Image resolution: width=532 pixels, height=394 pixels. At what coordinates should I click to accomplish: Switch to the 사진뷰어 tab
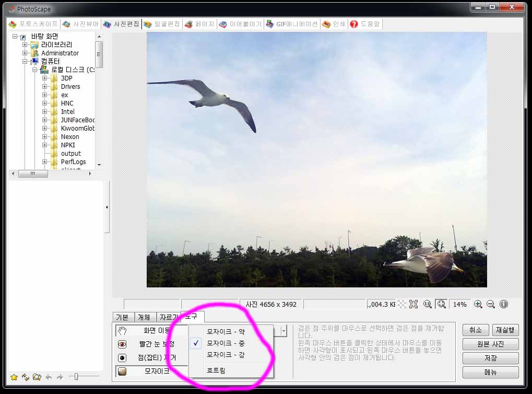(x=80, y=24)
